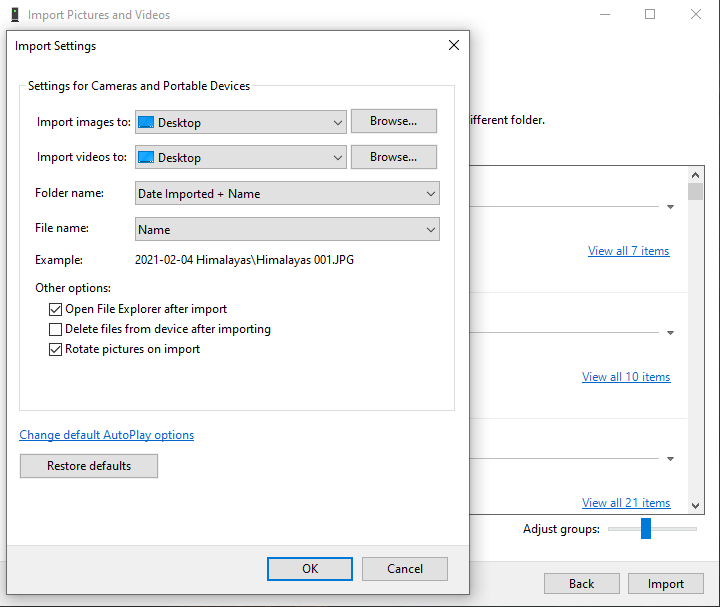Expand the Folder name combo box
Screen dimensions: 720x607
(287, 194)
